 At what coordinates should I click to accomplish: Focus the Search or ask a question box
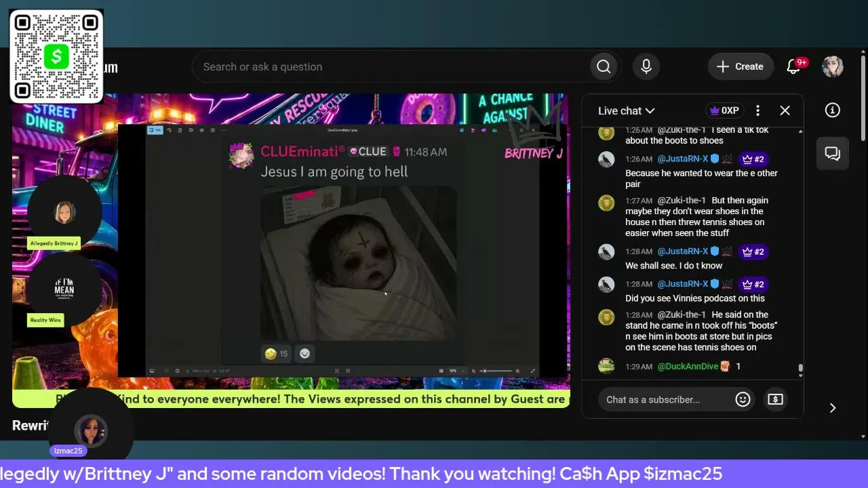pos(390,66)
